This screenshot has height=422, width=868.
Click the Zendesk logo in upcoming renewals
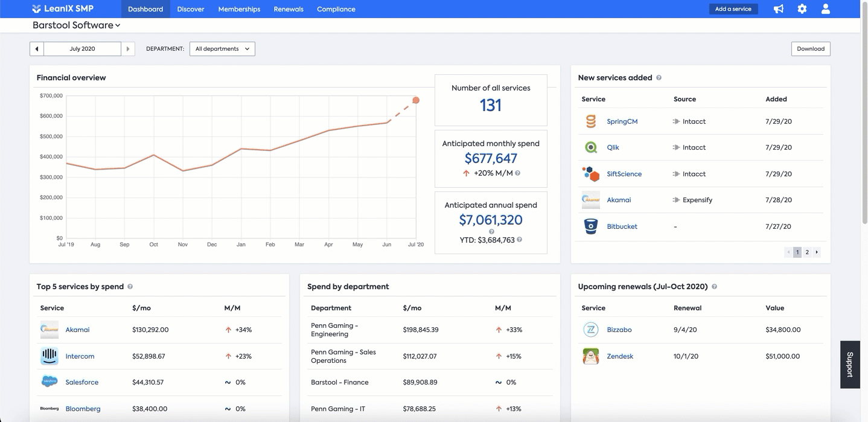point(591,356)
